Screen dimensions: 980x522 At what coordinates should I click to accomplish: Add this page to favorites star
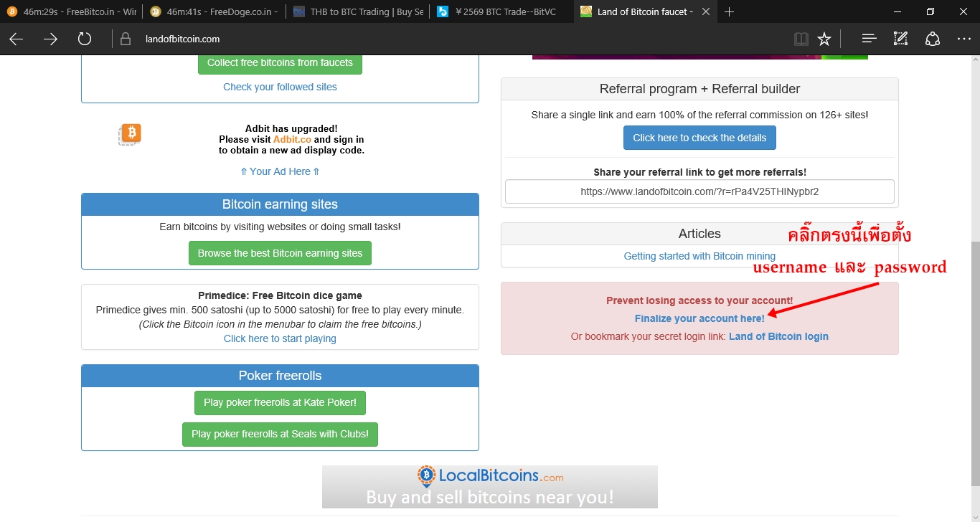point(824,39)
